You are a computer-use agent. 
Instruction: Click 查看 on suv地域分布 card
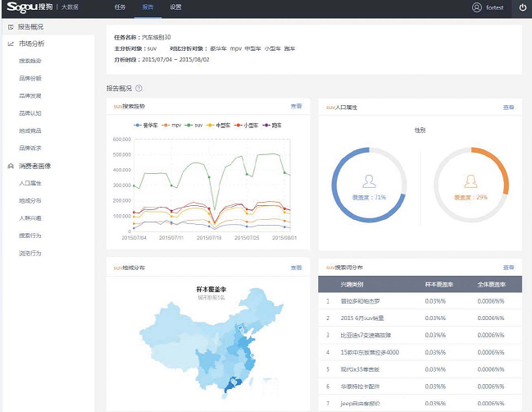click(296, 268)
